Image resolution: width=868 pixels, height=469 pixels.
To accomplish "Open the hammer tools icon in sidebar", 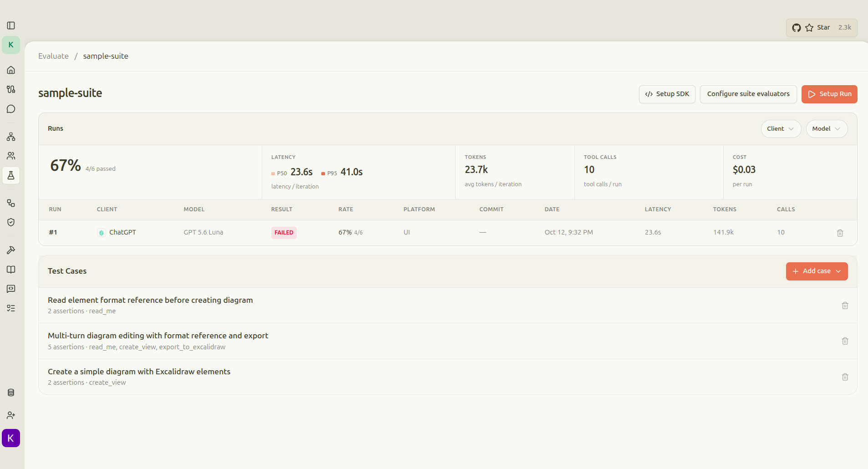I will click(11, 250).
